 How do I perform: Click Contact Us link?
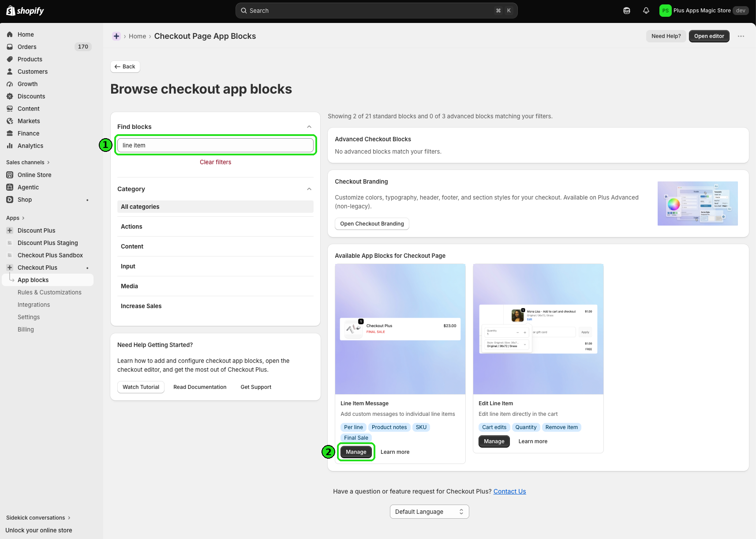509,491
